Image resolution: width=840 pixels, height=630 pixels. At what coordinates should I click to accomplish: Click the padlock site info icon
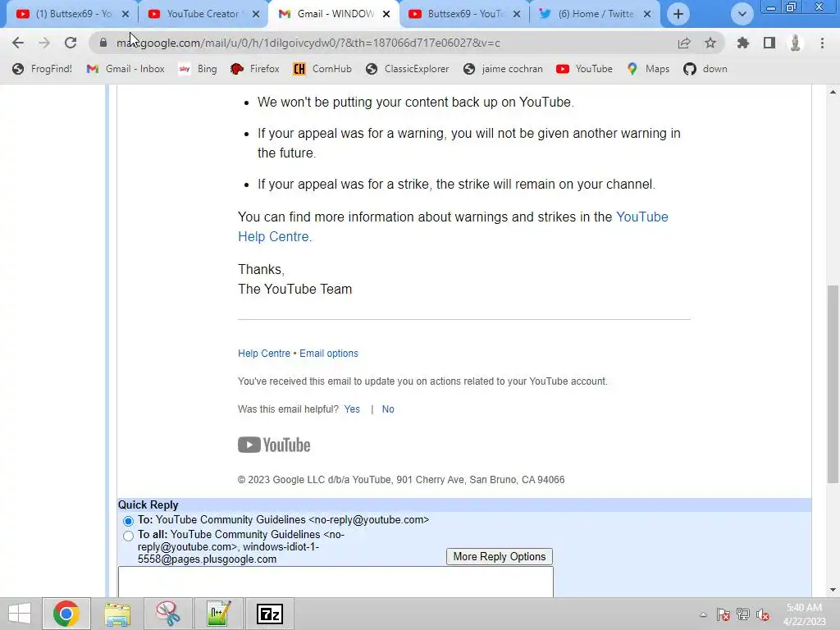click(103, 43)
